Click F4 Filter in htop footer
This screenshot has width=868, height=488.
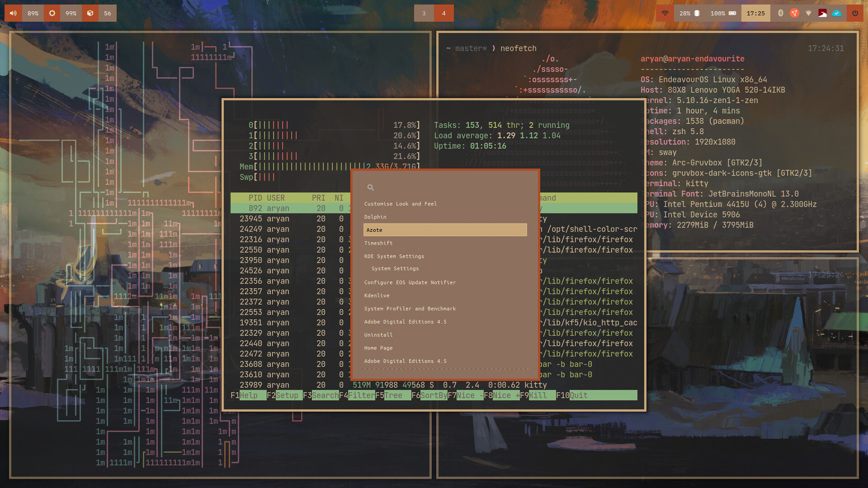coord(357,395)
